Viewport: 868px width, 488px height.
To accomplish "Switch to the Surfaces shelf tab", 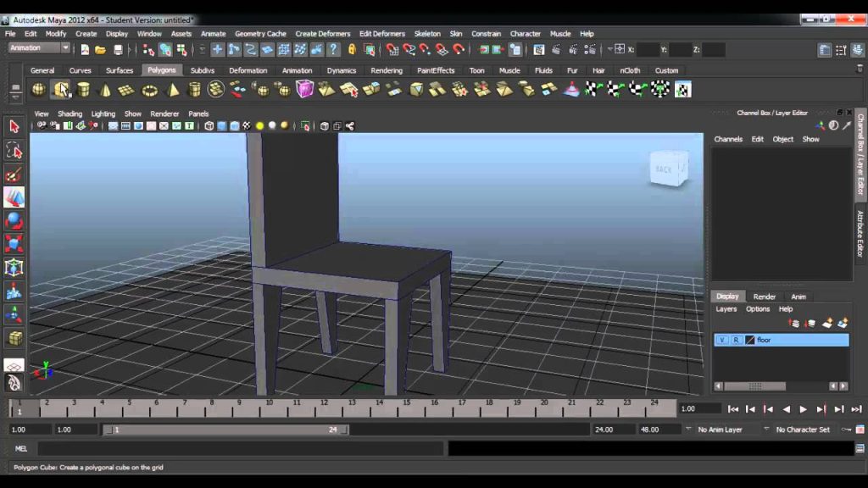I will (120, 70).
